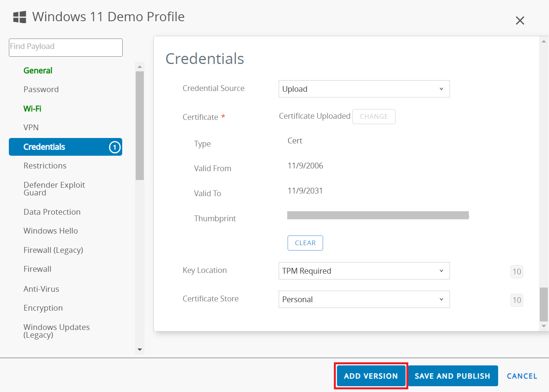Open the Firewall payload
Viewport: 549px width, 392px height.
tap(37, 269)
